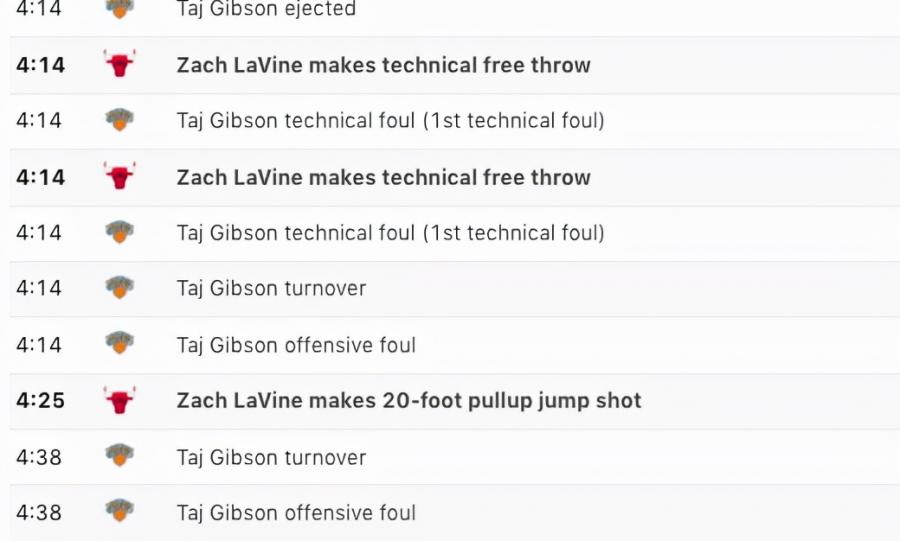
Task: Click the Knicks logo beside Taj Gibson ejected
Action: tap(119, 8)
